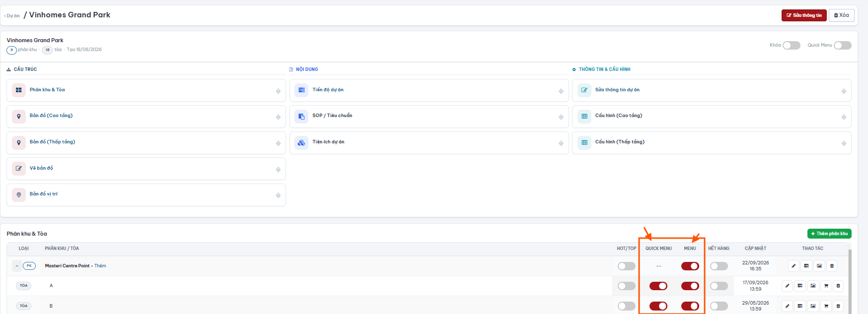Open the Tiến độ dự án card
The image size is (868, 314).
pyautogui.click(x=429, y=90)
